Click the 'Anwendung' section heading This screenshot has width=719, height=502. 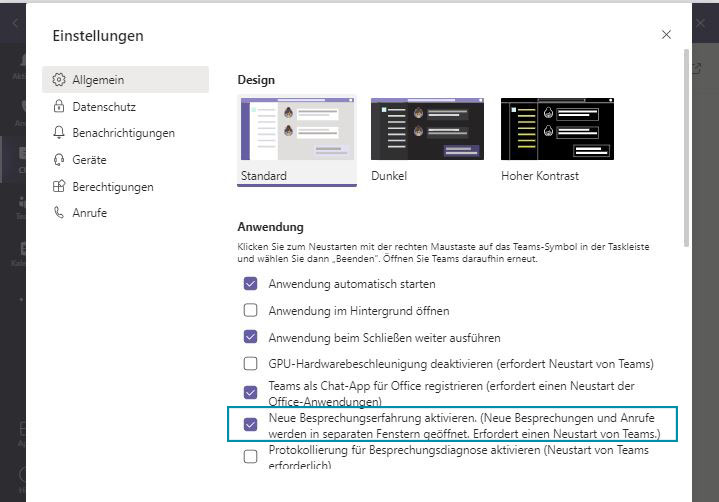(271, 227)
